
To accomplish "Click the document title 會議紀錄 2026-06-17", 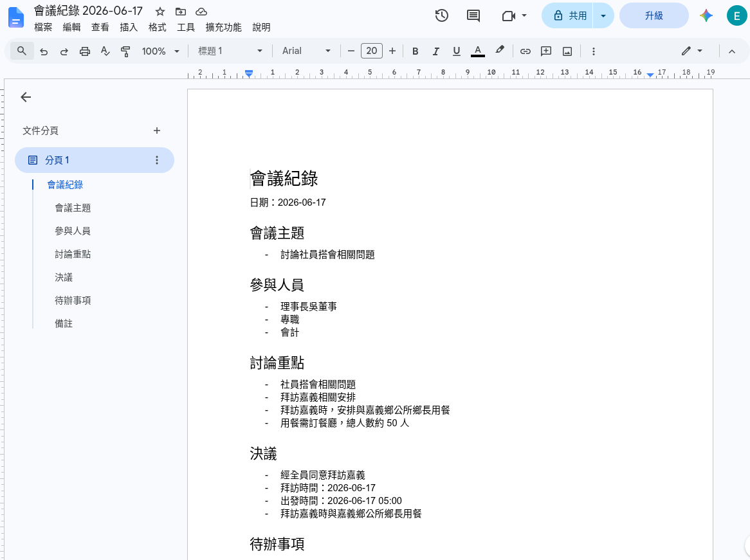I will pyautogui.click(x=88, y=11).
